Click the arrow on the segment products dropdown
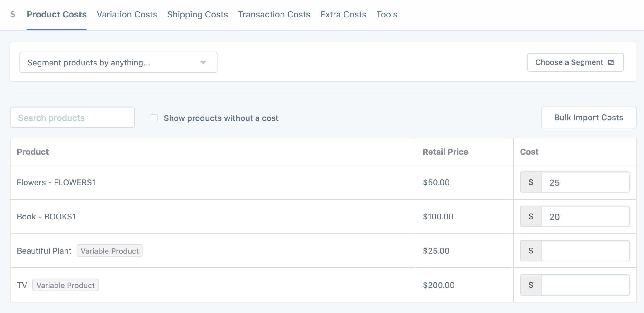644x313 pixels. click(x=203, y=63)
